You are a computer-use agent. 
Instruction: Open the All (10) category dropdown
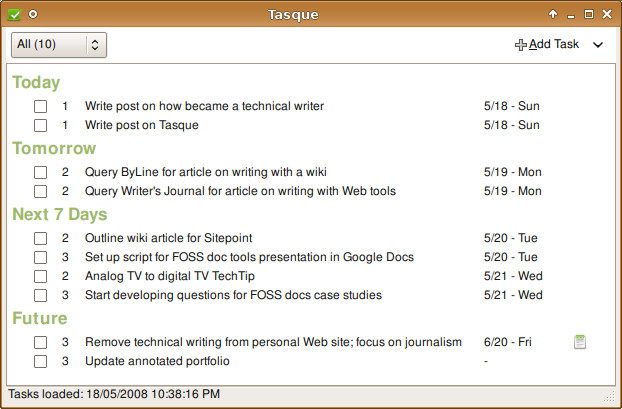pyautogui.click(x=59, y=45)
